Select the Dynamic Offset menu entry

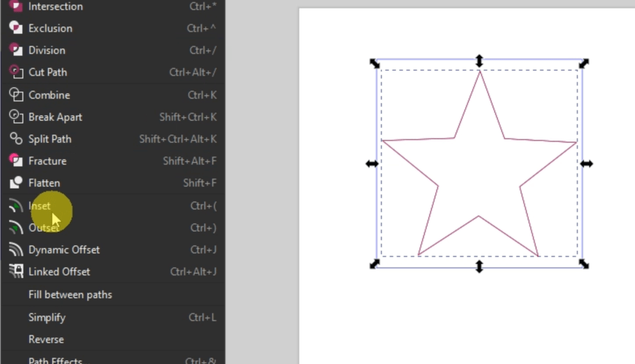[64, 250]
